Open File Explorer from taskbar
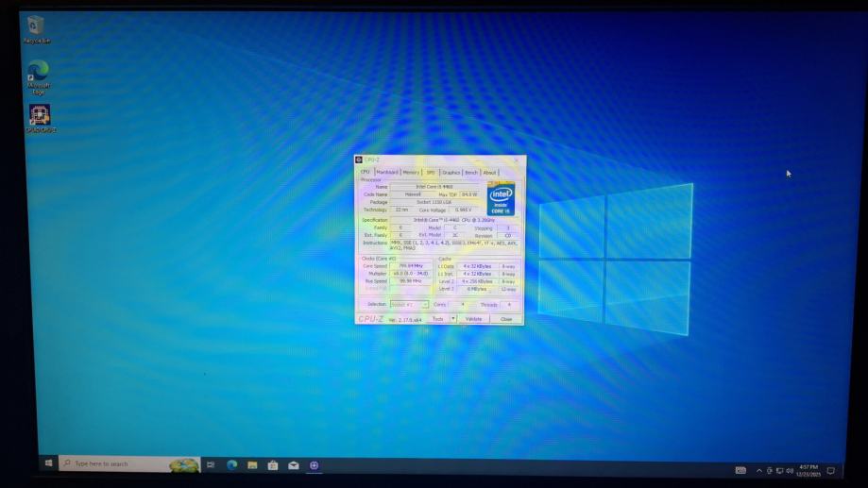The height and width of the screenshot is (488, 868). coord(252,465)
